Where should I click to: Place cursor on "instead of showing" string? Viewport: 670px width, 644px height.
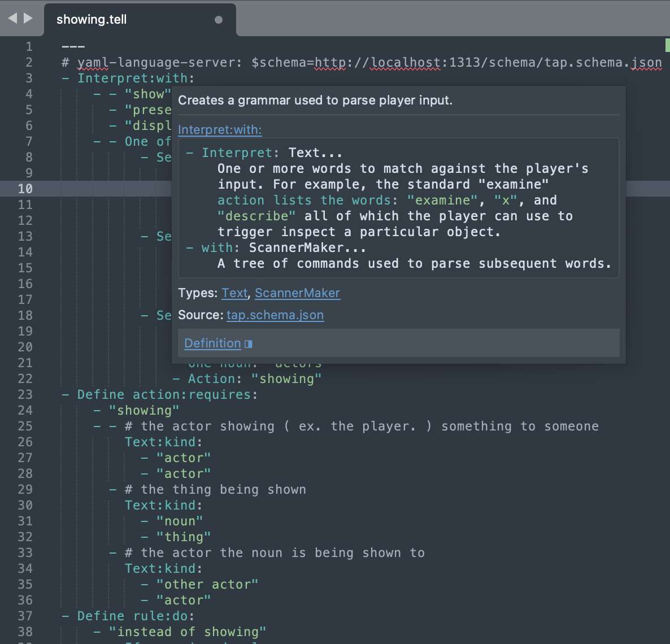pyautogui.click(x=187, y=632)
